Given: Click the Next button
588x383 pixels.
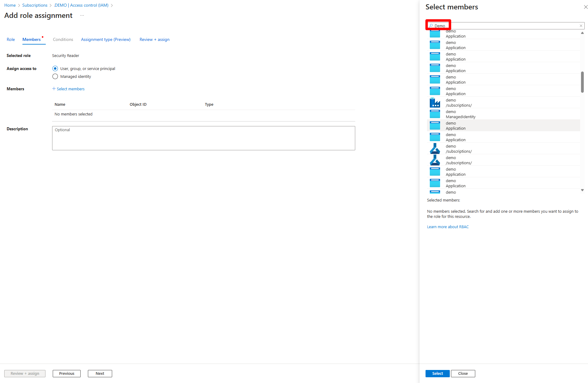Looking at the screenshot, I should (x=100, y=373).
